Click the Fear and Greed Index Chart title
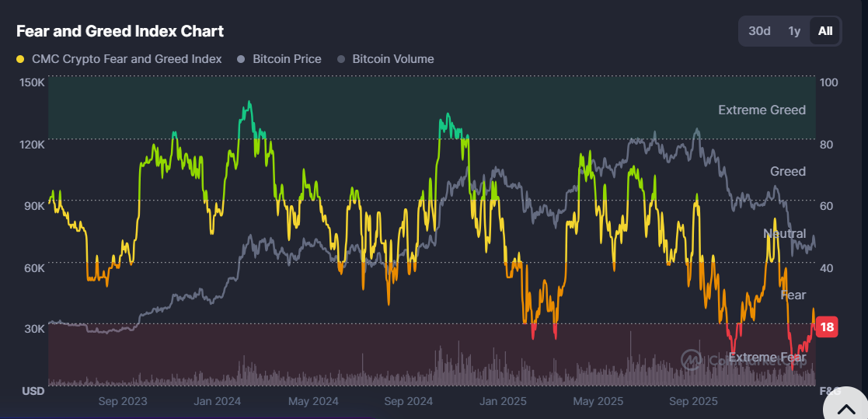 [x=120, y=31]
